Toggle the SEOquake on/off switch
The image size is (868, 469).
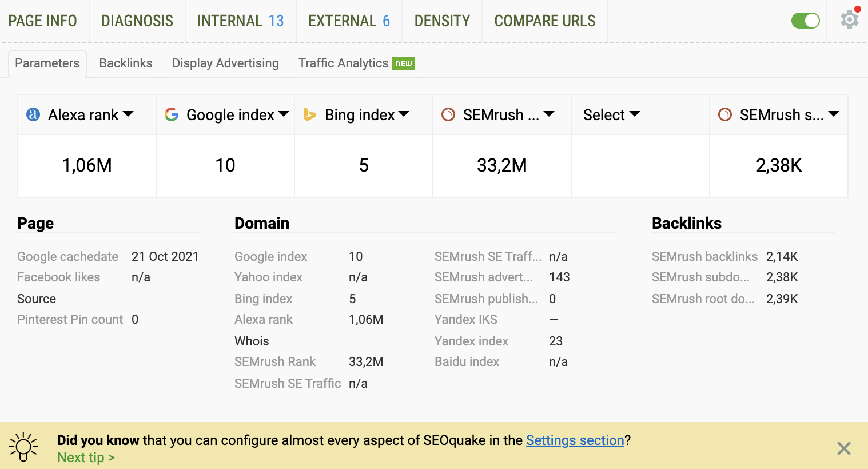click(x=806, y=21)
